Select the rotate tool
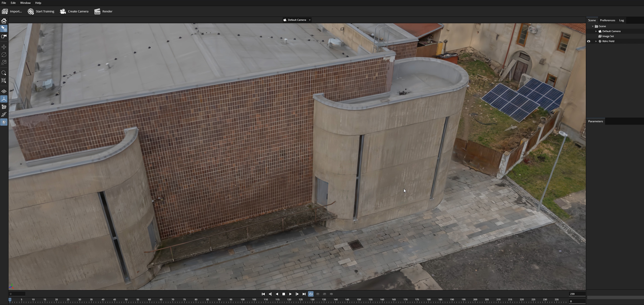 [x=4, y=55]
